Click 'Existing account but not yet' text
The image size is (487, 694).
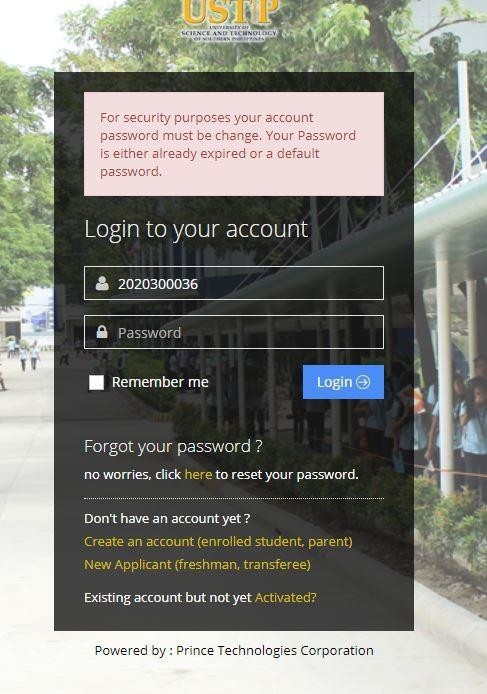(168, 598)
